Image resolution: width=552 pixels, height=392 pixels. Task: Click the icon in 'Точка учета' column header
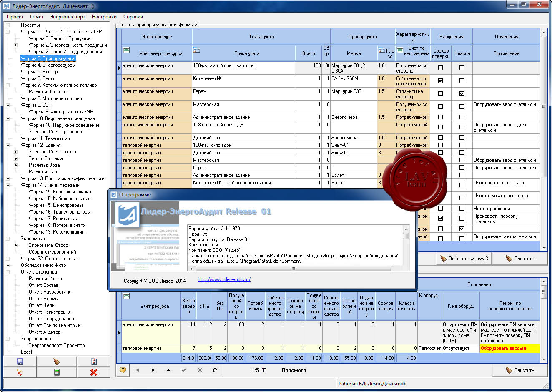click(x=197, y=50)
